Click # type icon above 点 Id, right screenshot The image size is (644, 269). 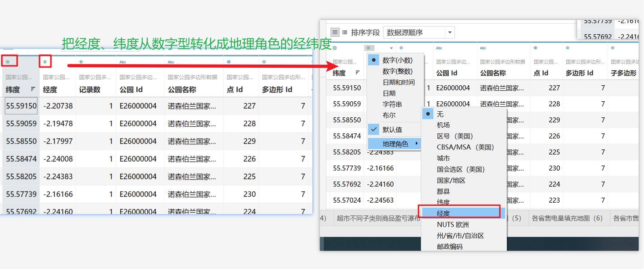[x=535, y=48]
